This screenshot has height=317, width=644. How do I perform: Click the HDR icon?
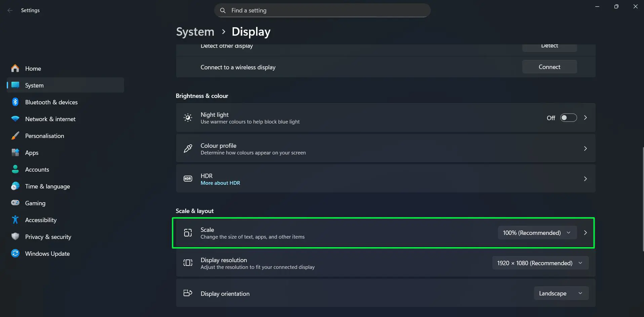pyautogui.click(x=188, y=178)
